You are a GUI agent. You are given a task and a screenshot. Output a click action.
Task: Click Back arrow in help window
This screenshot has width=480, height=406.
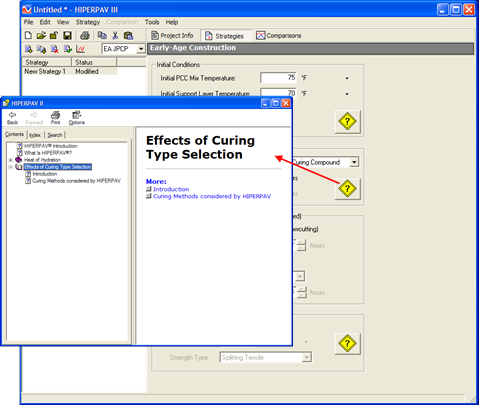pyautogui.click(x=13, y=118)
